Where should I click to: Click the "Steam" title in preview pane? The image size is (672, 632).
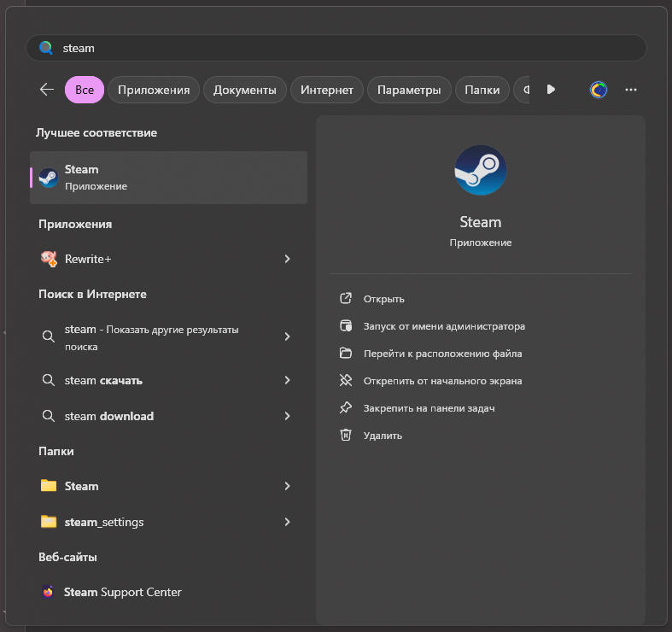481,222
